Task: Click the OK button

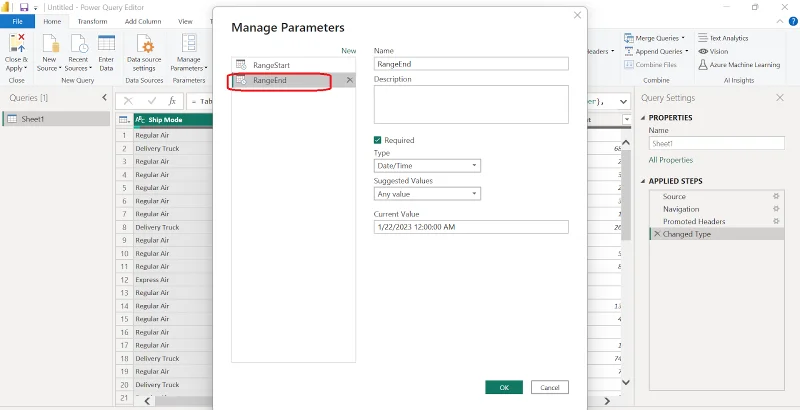Action: [504, 388]
